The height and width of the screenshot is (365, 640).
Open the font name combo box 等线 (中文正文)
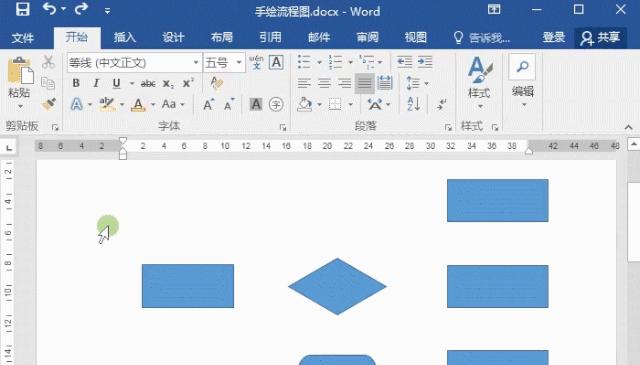[134, 62]
